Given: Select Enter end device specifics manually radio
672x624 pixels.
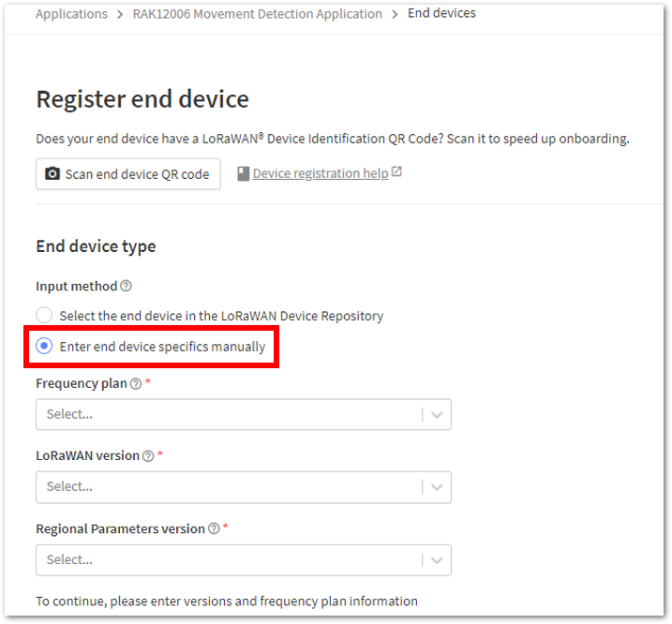Looking at the screenshot, I should tap(44, 346).
